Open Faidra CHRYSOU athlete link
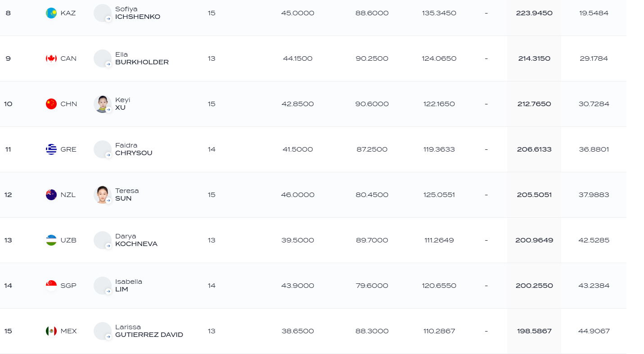The width and height of the screenshot is (644, 354). pyautogui.click(x=134, y=149)
